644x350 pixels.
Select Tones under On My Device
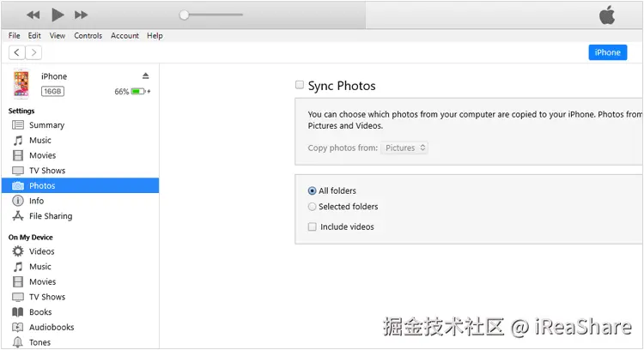pos(18,342)
